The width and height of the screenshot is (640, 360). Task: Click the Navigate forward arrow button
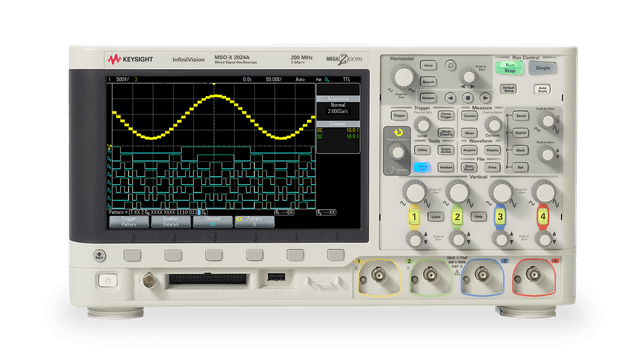(485, 98)
